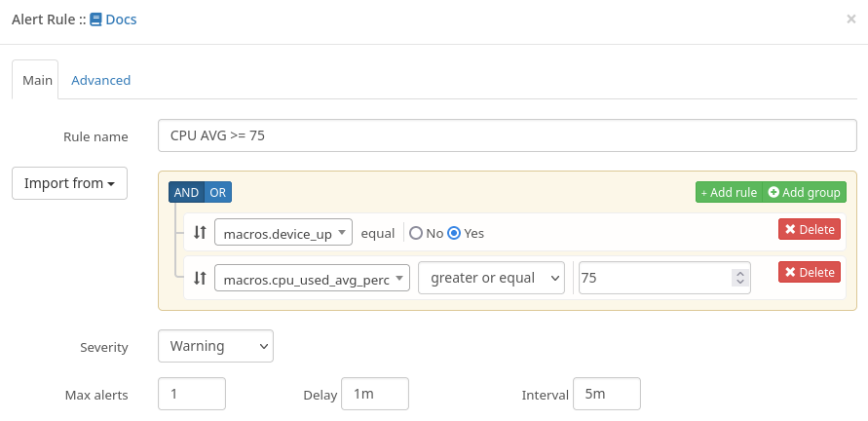Image resolution: width=868 pixels, height=421 pixels.
Task: Select the Yes radio button
Action: point(454,233)
